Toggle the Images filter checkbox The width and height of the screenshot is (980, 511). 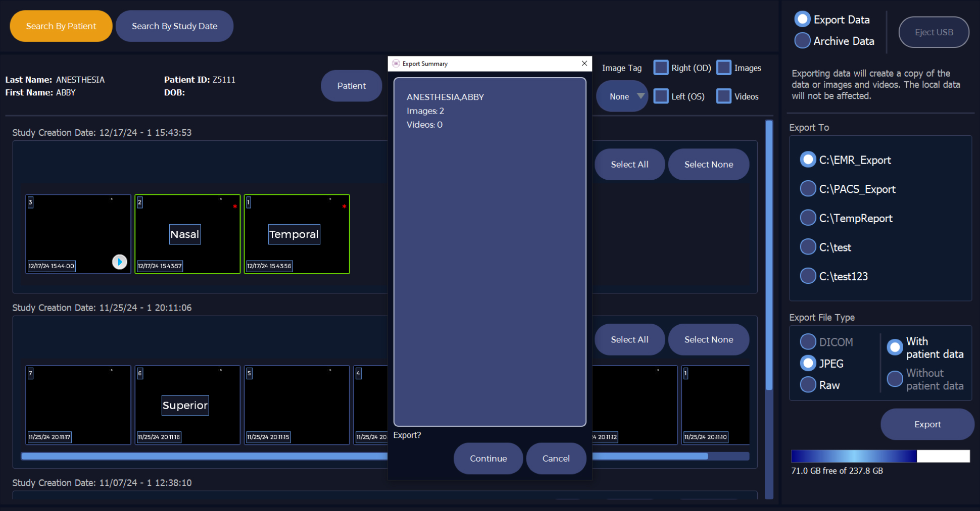(723, 68)
